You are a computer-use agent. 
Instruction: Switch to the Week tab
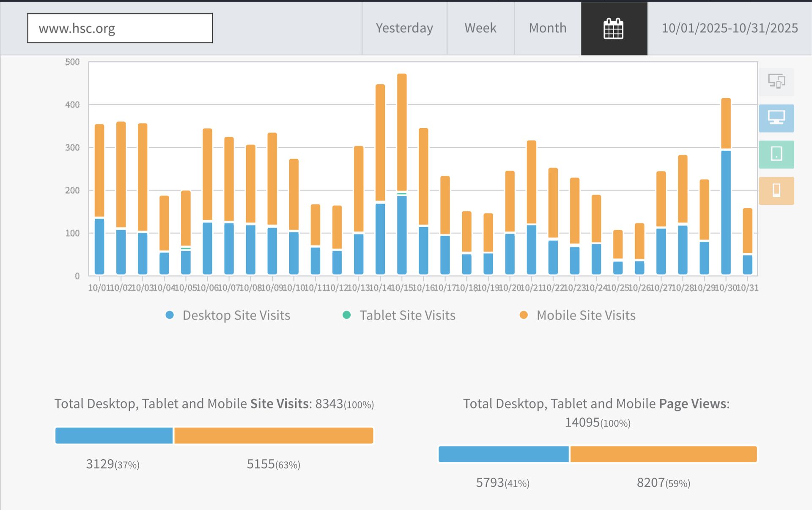(480, 28)
